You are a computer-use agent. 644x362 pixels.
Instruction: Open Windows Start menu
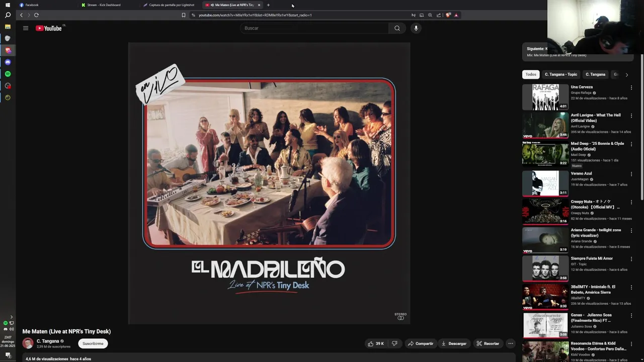(x=8, y=5)
